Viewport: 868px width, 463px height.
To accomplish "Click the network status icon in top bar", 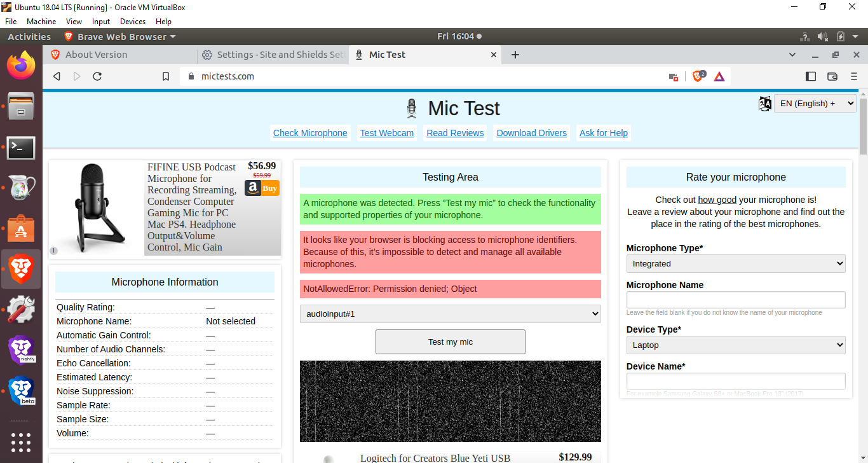I will 805,37.
